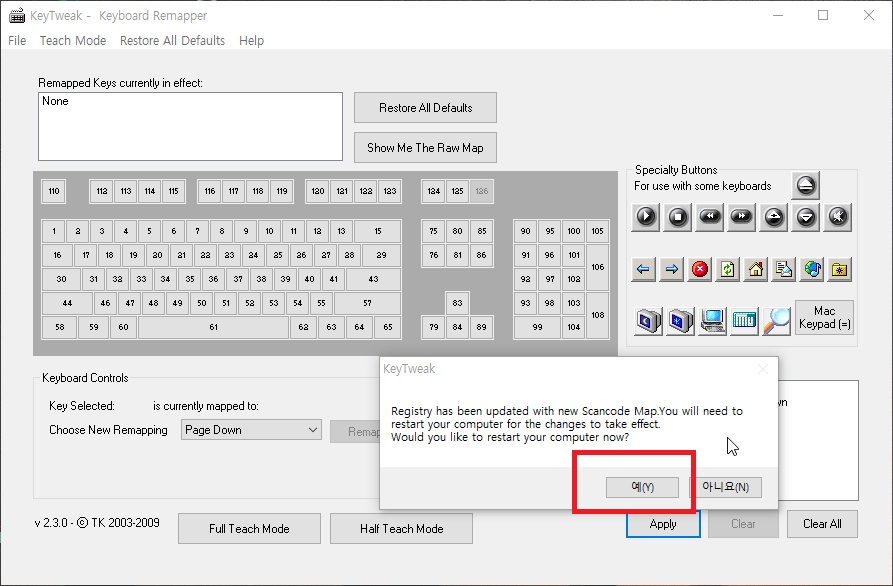Click the My Computer specialty button

712,320
